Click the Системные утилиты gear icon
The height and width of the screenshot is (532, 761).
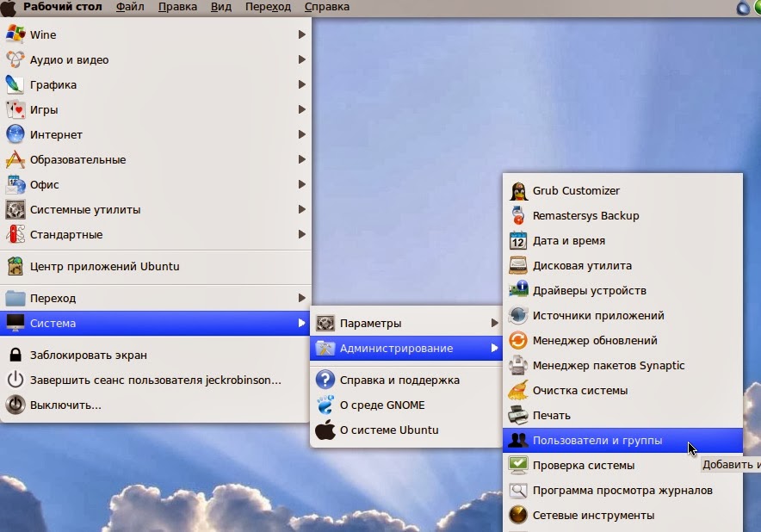(15, 210)
